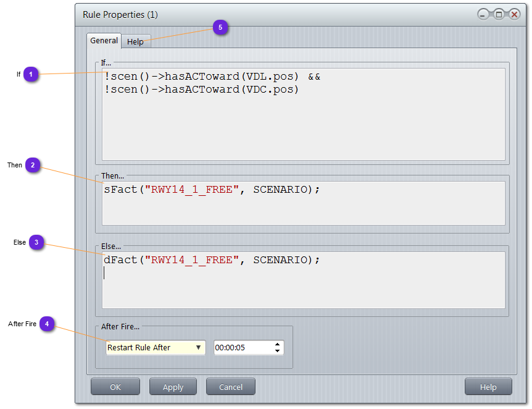
Task: Open Help using the bottom-right button
Action: click(488, 387)
